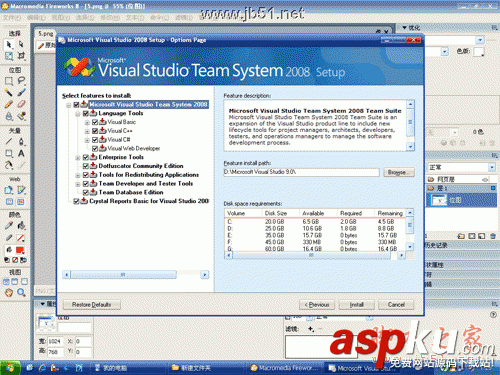Image resolution: width=500 pixels, height=375 pixels.
Task: Select the Hand tool
Action: (x=9, y=293)
